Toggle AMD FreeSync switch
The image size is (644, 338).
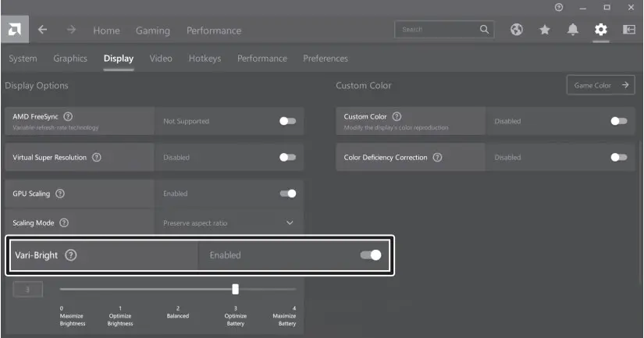coord(287,121)
